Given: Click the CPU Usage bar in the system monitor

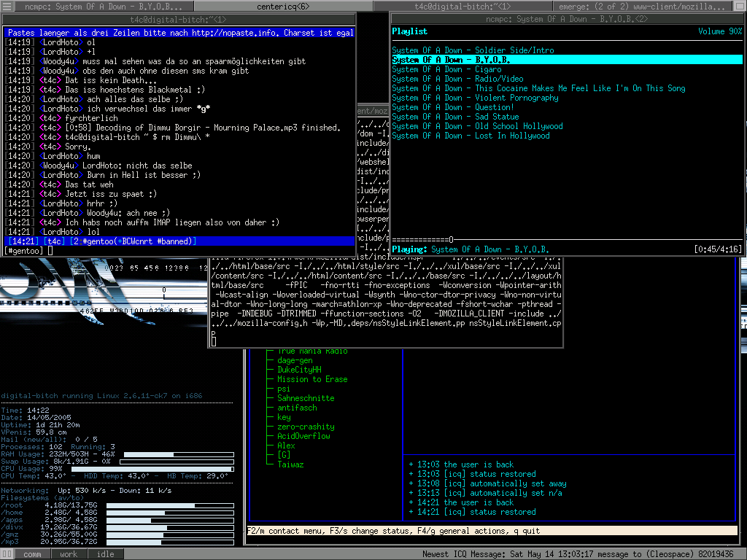Looking at the screenshot, I should pyautogui.click(x=152, y=469).
